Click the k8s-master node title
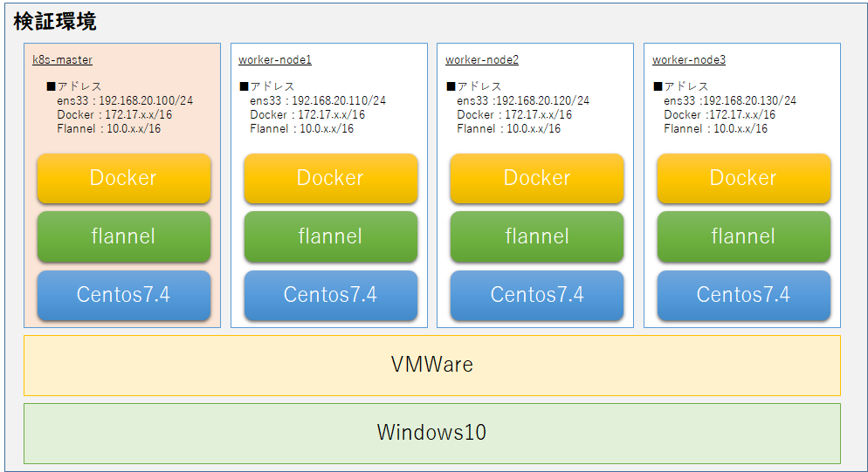This screenshot has width=868, height=472. click(62, 59)
